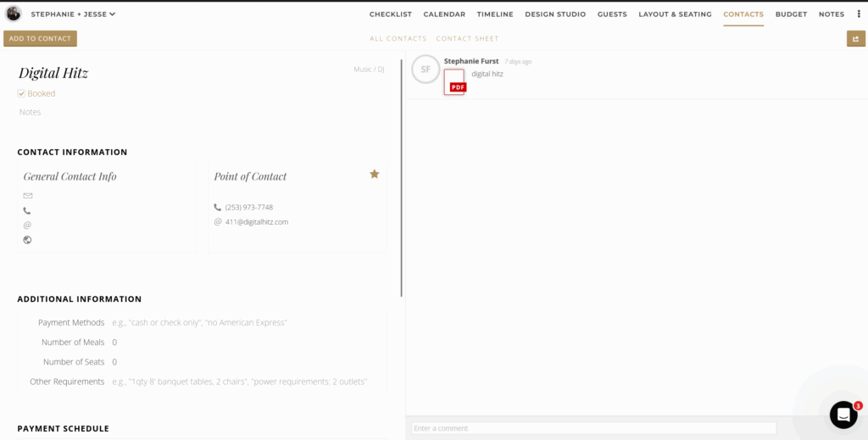Click the Add to Contact button
The height and width of the screenshot is (440, 868).
click(x=40, y=39)
